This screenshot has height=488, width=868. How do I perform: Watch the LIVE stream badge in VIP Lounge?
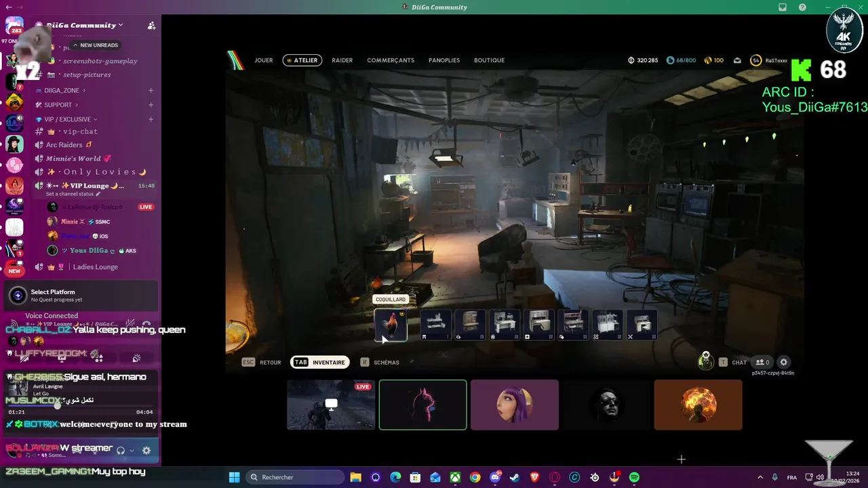tap(146, 207)
